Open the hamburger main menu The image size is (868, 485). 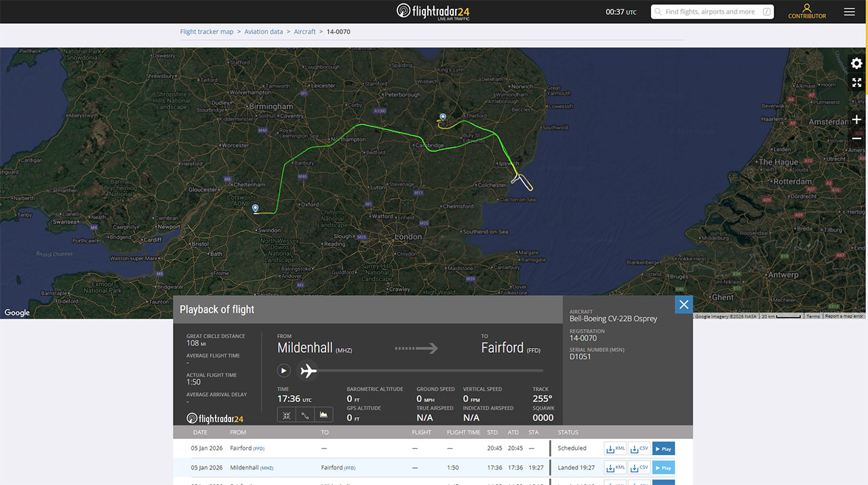(x=849, y=12)
